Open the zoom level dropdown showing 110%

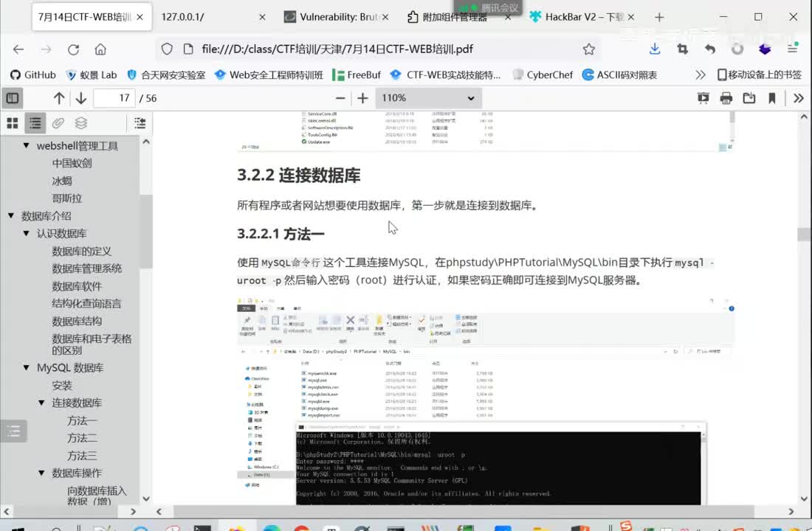[x=428, y=98]
